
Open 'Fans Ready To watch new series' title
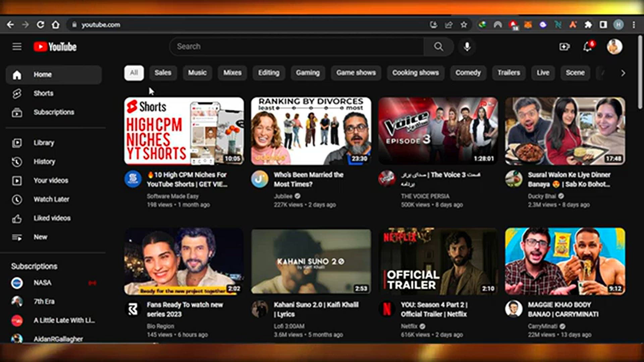click(x=185, y=309)
